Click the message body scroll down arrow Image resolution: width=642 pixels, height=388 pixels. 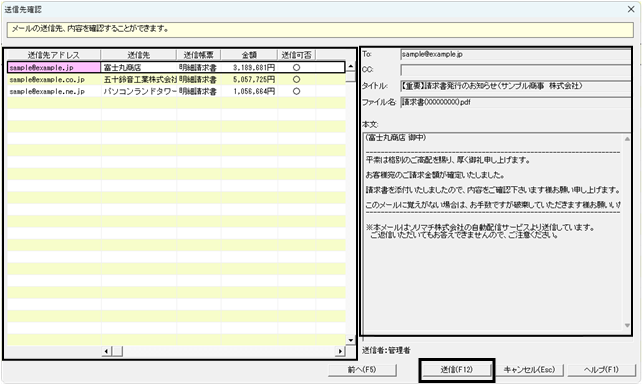(627, 325)
